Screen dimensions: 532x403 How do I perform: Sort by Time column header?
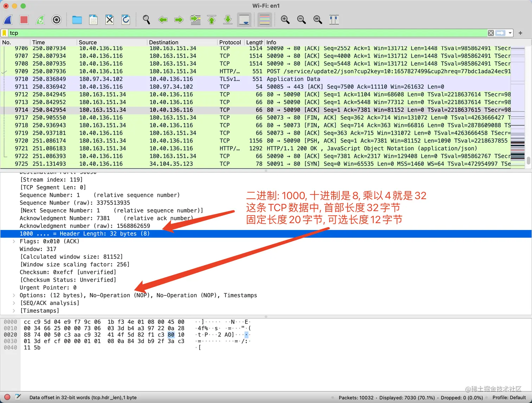tap(53, 42)
